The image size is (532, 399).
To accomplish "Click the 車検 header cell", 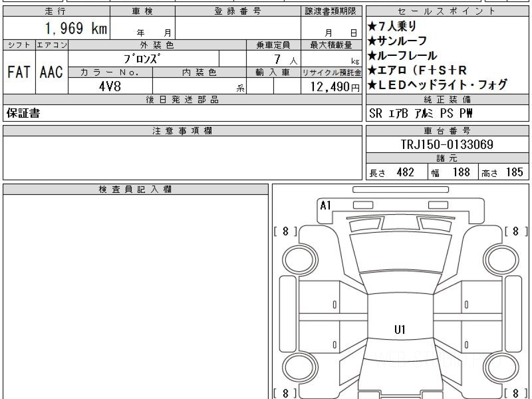I will [142, 12].
